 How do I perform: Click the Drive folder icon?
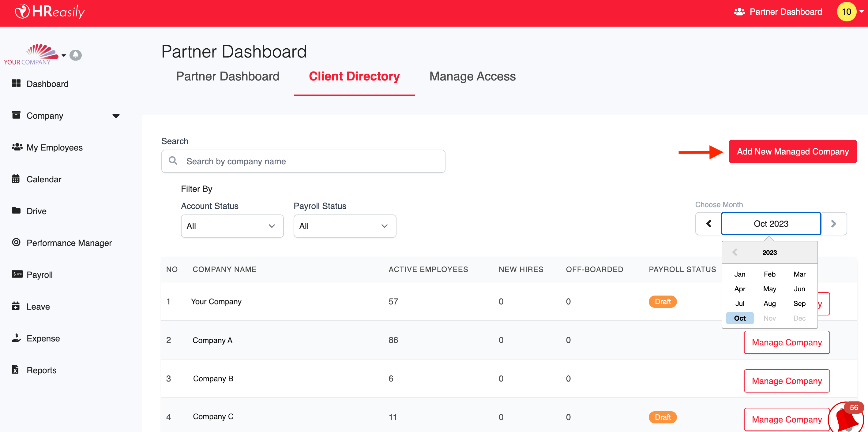pos(16,211)
